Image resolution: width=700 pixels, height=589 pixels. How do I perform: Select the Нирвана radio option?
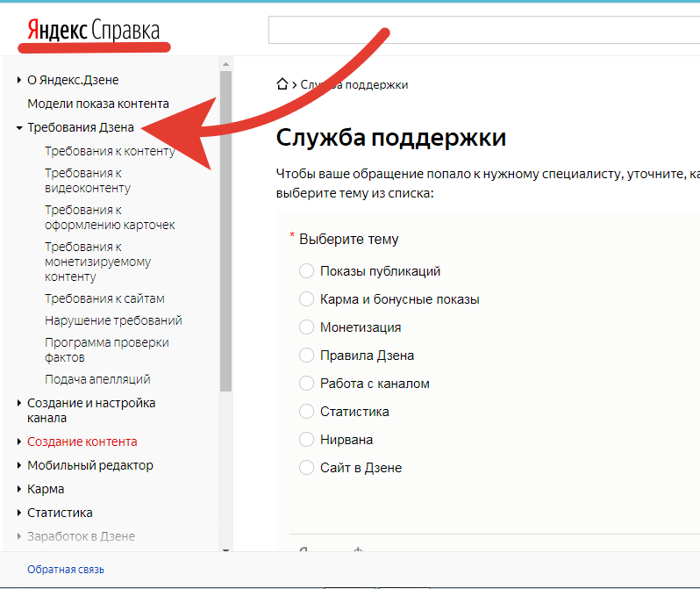306,440
